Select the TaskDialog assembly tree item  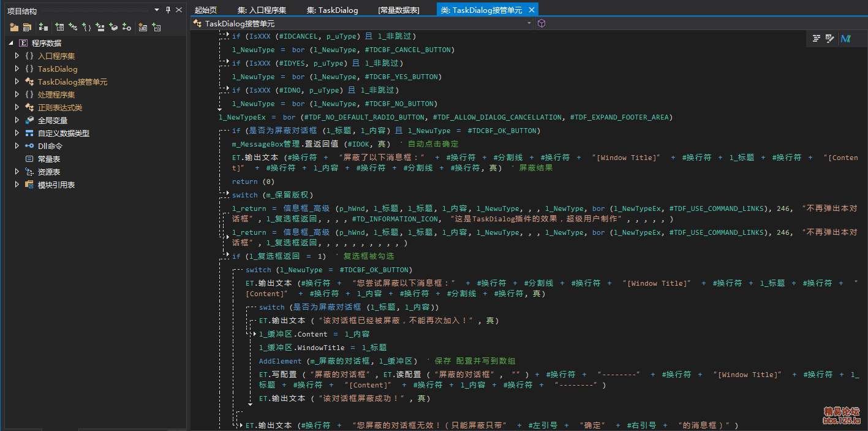[x=58, y=69]
